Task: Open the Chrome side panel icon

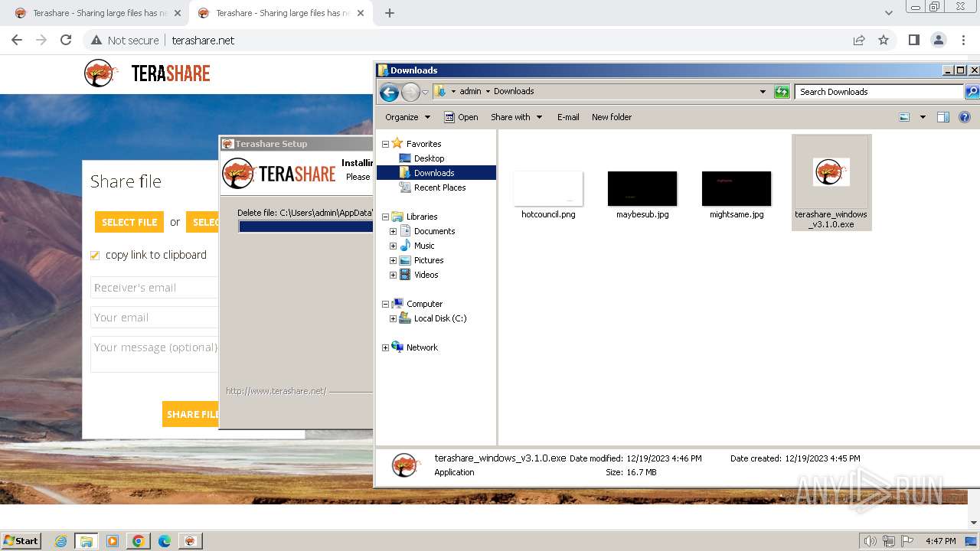Action: tap(913, 40)
